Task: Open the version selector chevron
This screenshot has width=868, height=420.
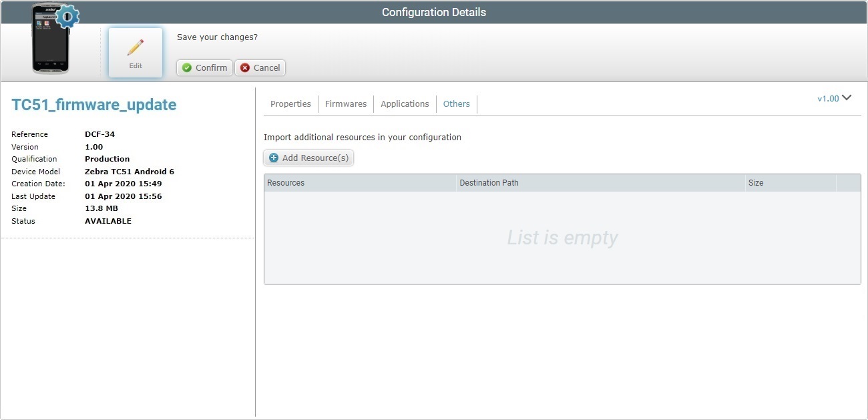Action: [847, 98]
